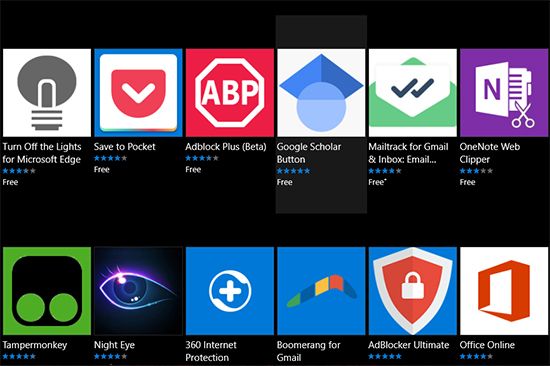Select the Tampermonkey icon tile
This screenshot has width=550, height=366.
click(47, 291)
